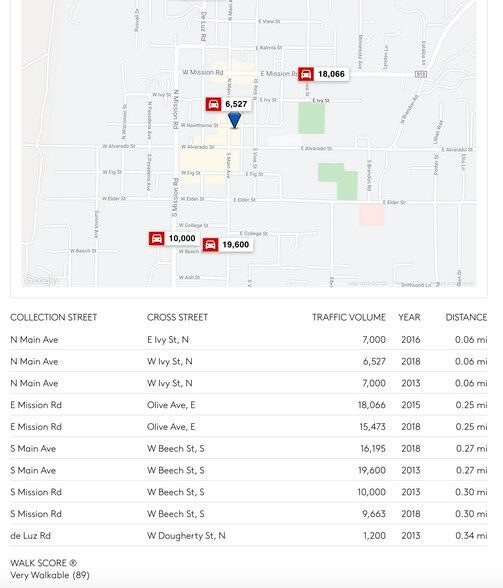
Task: Click the Walk Score registered trademark symbol
Action: tap(73, 563)
